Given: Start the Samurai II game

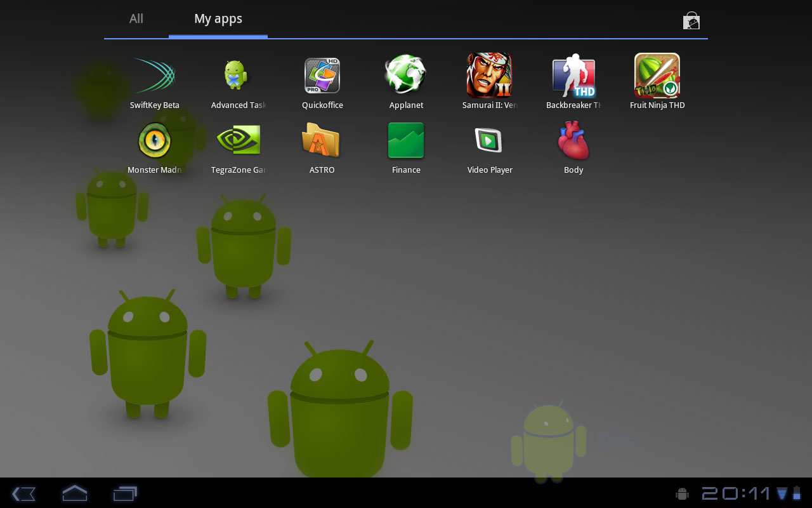Looking at the screenshot, I should click(490, 83).
